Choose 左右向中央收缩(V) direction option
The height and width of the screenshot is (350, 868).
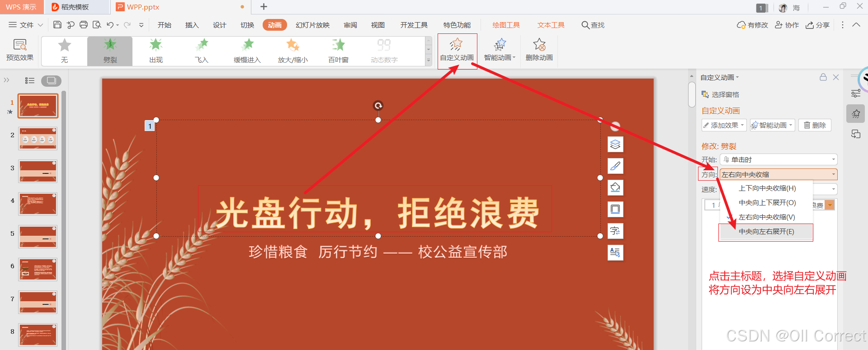click(767, 217)
